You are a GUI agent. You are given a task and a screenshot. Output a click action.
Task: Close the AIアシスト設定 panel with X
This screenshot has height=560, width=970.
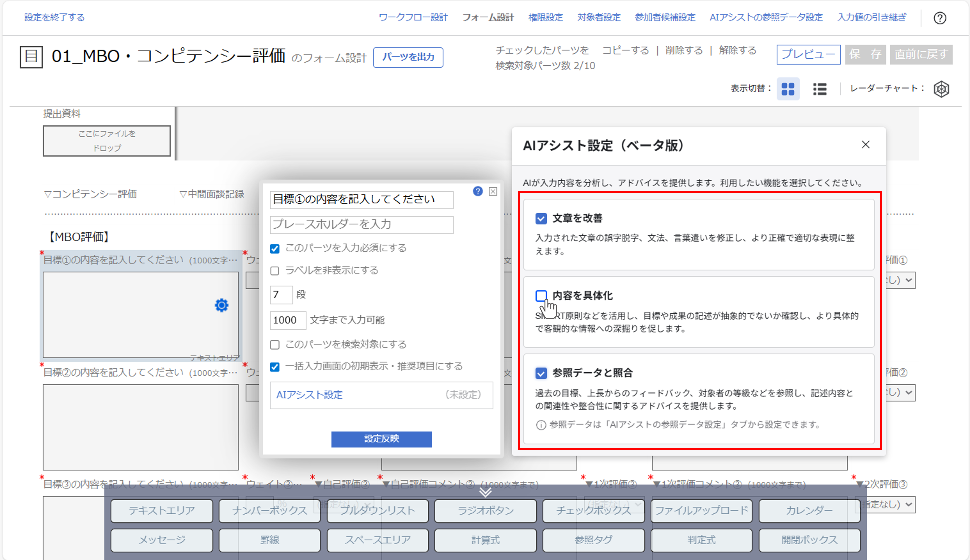click(865, 145)
